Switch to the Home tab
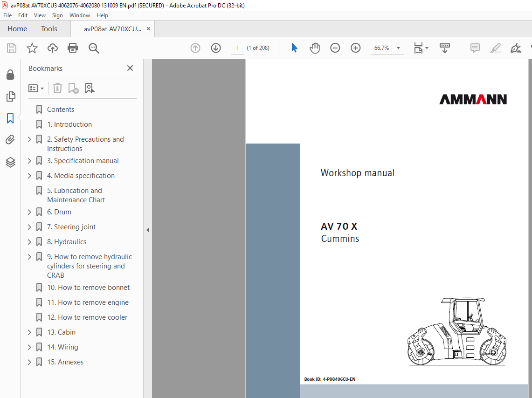 17,29
